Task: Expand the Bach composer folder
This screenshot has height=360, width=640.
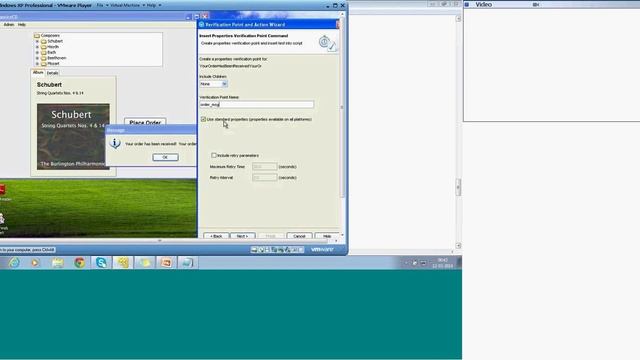Action: point(37,53)
